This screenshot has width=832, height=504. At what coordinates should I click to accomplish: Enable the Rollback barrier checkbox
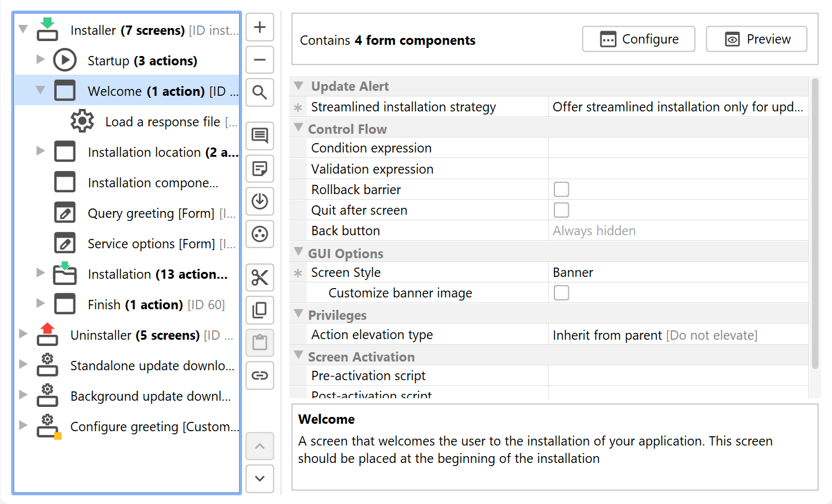point(561,189)
